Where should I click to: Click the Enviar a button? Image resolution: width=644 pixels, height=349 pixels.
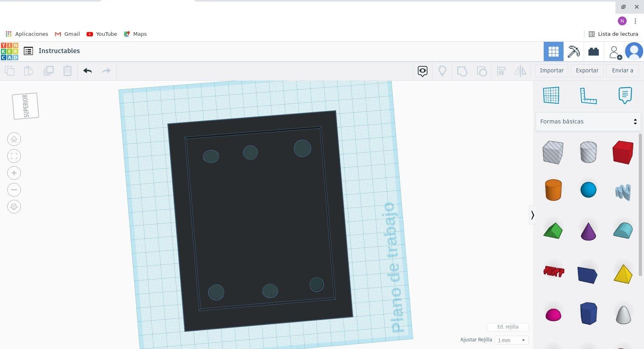pyautogui.click(x=623, y=70)
